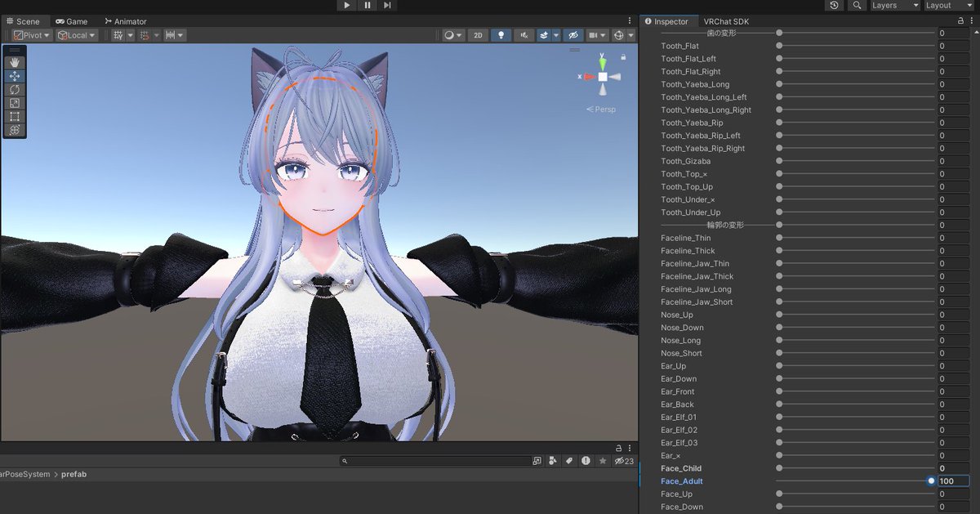Viewport: 980px width, 514px height.
Task: Select the Move tool in the Scene toolbar
Action: (x=15, y=76)
